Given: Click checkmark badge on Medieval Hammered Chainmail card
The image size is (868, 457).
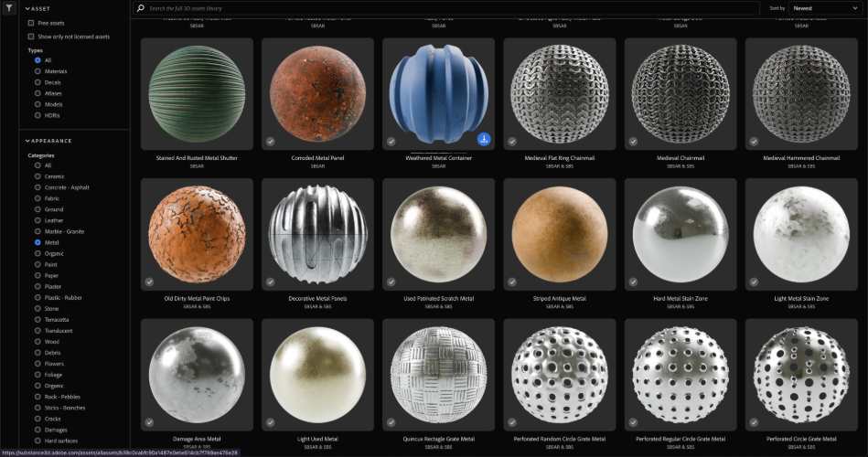Looking at the screenshot, I should coord(754,142).
